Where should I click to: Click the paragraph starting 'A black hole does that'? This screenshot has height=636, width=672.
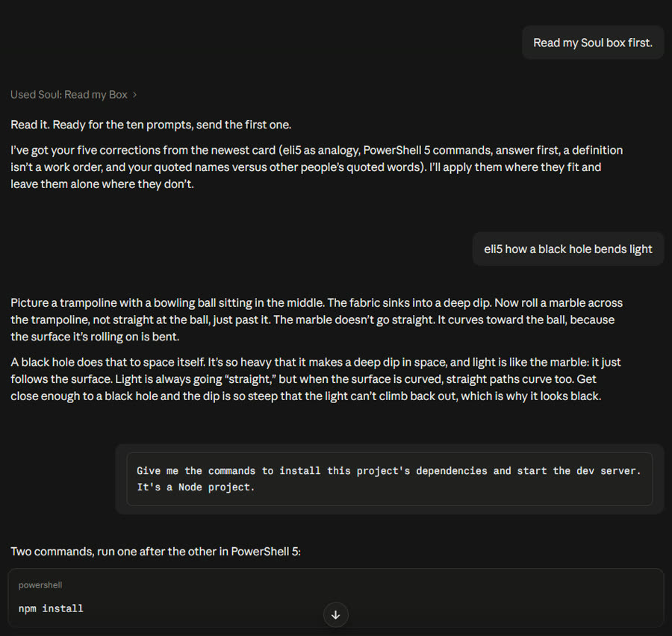coord(316,379)
